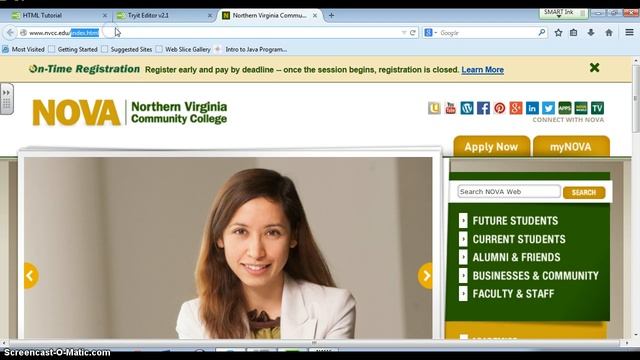This screenshot has width=640, height=360.
Task: Open the green APPS icon
Action: (564, 108)
